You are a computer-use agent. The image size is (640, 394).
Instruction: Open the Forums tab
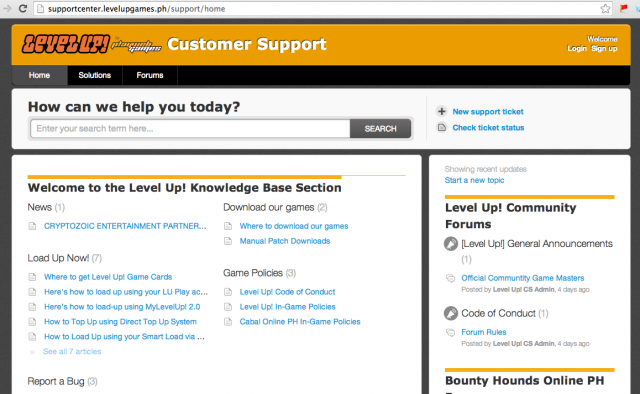150,75
